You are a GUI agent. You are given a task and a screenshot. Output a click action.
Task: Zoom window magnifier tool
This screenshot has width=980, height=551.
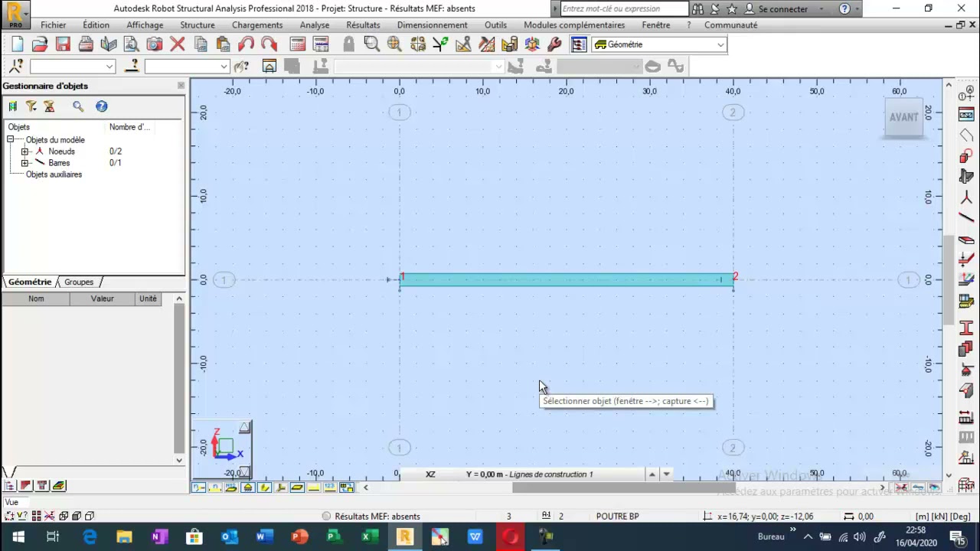pos(372,44)
